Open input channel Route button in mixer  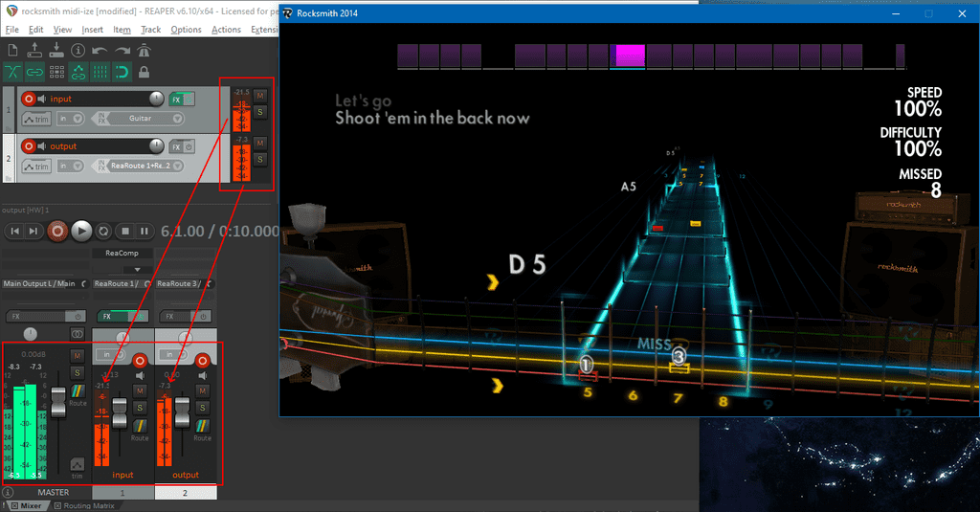(x=140, y=429)
